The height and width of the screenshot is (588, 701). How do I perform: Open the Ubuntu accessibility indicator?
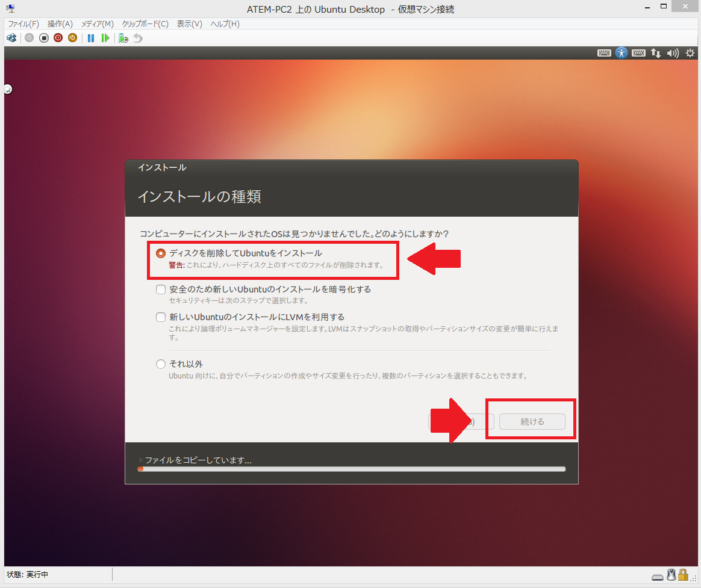click(x=622, y=53)
